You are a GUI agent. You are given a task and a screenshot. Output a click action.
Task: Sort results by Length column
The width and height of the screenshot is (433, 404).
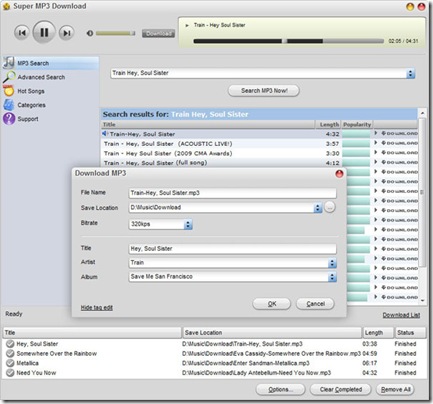pyautogui.click(x=328, y=125)
